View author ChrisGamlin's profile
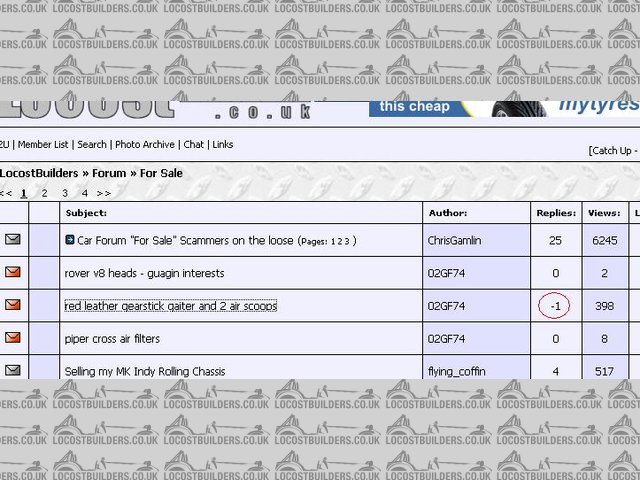This screenshot has height=480, width=640. pos(453,241)
